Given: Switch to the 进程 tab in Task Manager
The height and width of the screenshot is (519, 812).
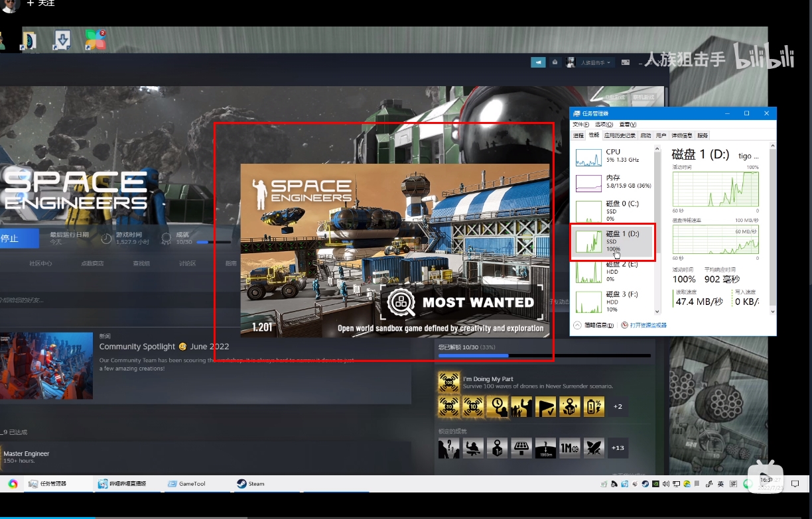Looking at the screenshot, I should click(x=578, y=135).
